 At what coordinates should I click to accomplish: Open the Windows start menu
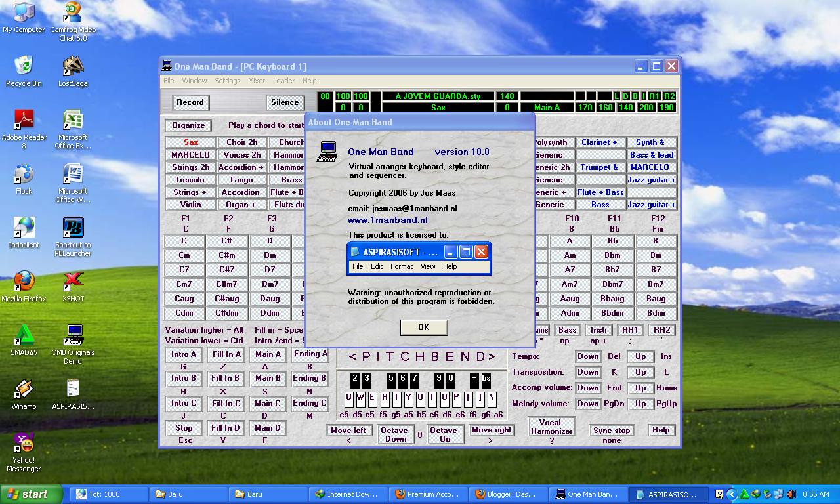pyautogui.click(x=31, y=494)
